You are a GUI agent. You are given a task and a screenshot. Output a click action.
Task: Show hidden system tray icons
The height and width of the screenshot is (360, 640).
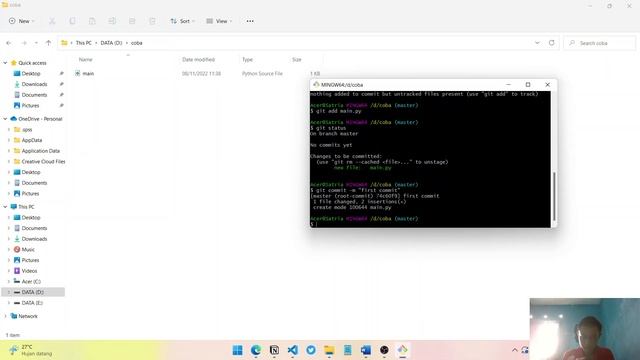514,350
